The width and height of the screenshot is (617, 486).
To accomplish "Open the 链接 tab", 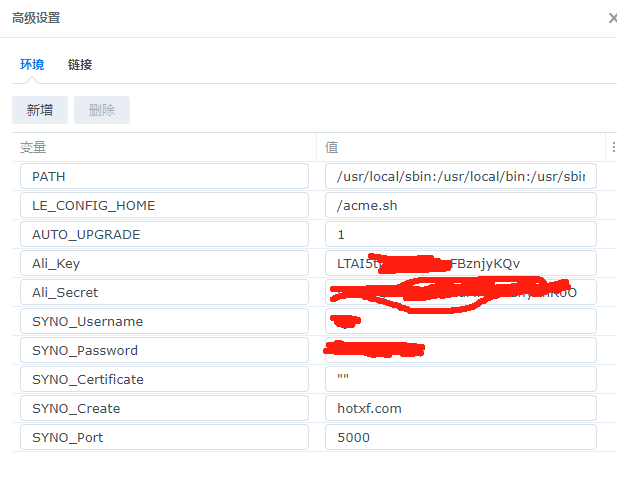I will (x=80, y=64).
